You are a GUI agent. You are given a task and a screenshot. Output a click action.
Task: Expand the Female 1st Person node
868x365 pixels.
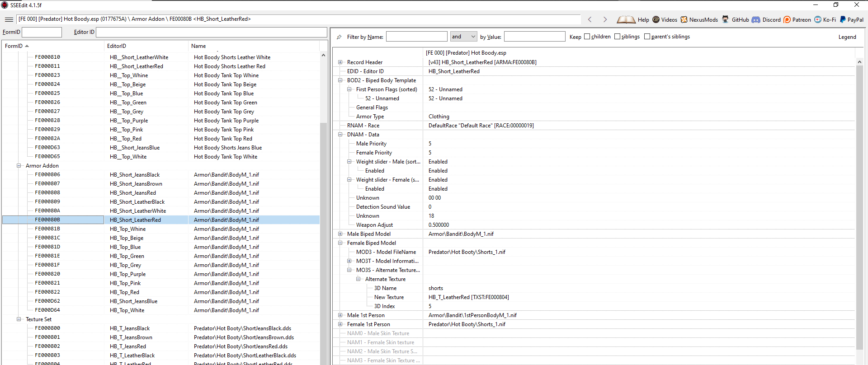340,324
